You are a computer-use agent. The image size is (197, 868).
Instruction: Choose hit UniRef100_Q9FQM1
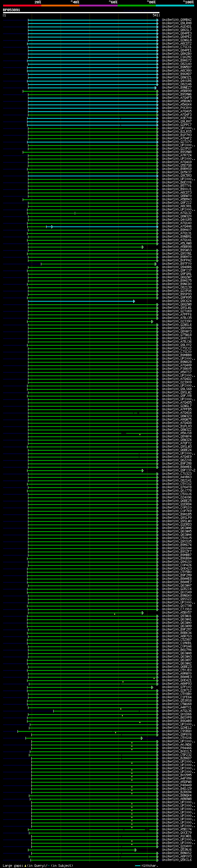(x=176, y=274)
